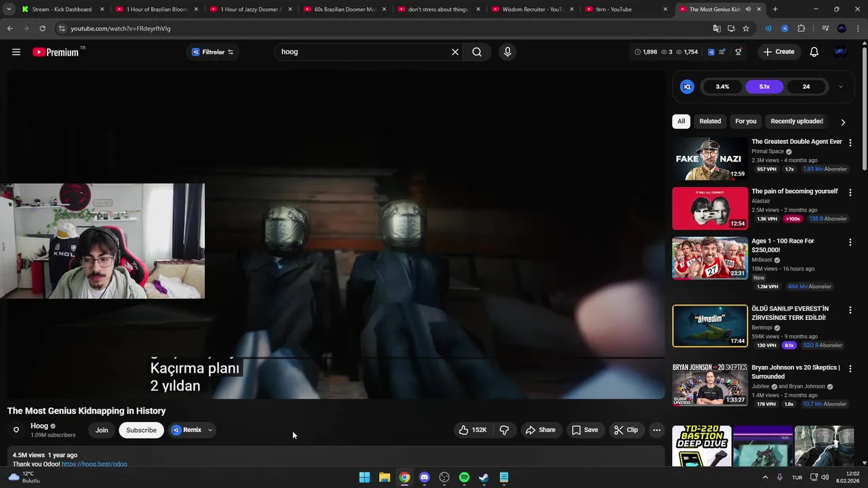The image size is (868, 488).
Task: Reload the page in Chrome
Action: [x=42, y=28]
